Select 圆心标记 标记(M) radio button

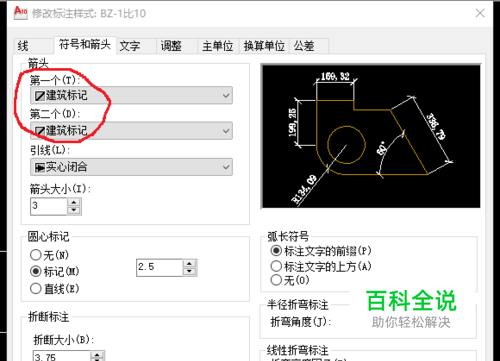[36, 271]
